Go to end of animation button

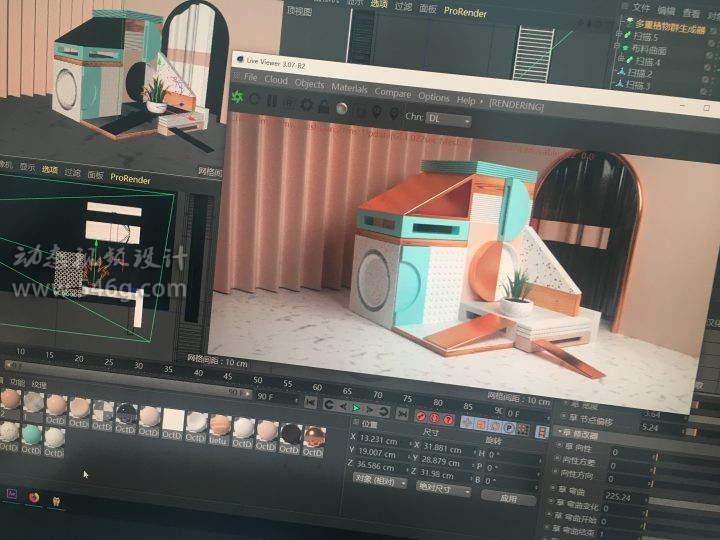pos(402,414)
